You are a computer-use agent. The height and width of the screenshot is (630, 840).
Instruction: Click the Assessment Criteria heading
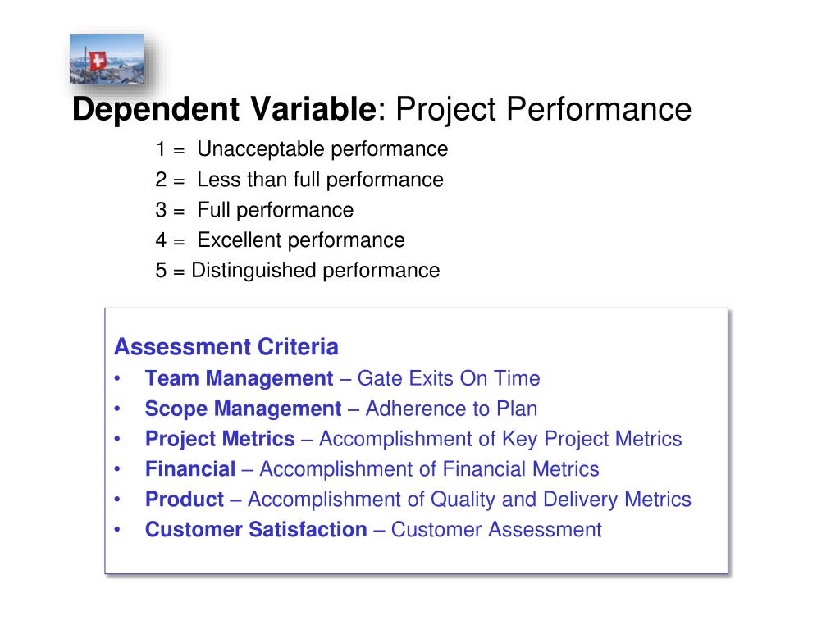point(226,347)
